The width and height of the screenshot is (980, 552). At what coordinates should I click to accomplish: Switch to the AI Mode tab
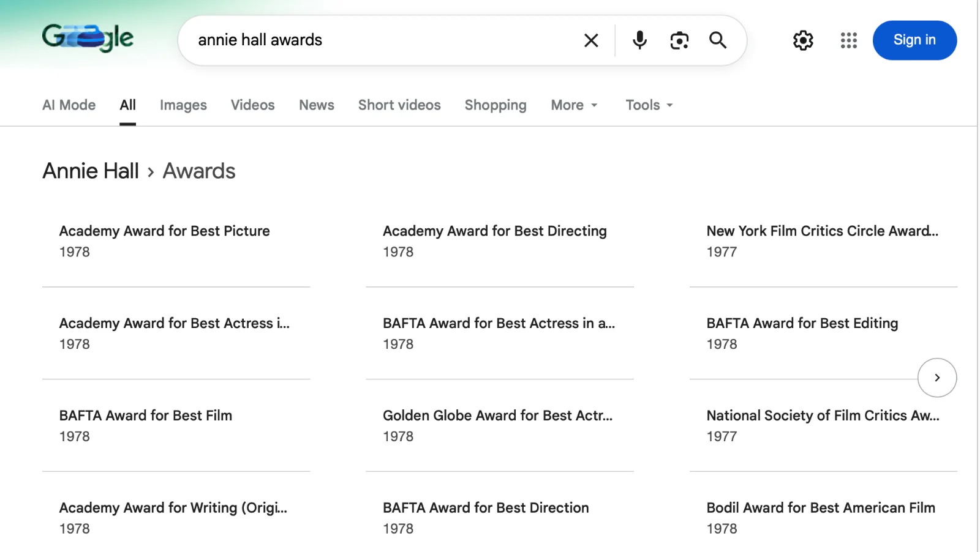tap(69, 105)
